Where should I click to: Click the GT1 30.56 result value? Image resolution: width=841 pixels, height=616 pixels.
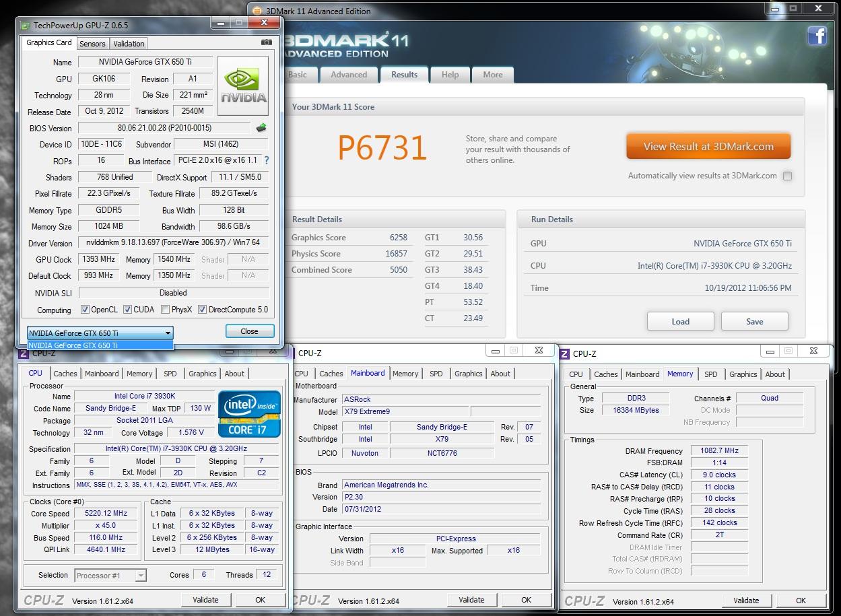473,238
